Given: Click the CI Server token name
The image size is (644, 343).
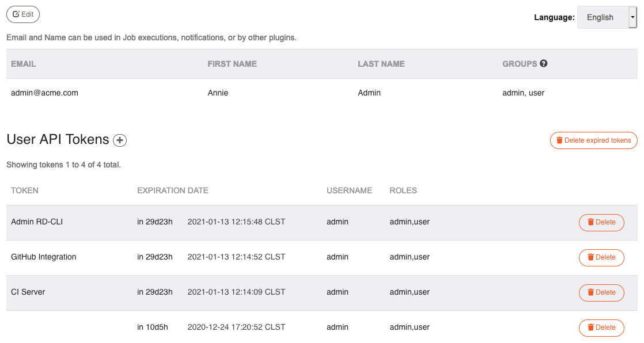Looking at the screenshot, I should (x=28, y=292).
